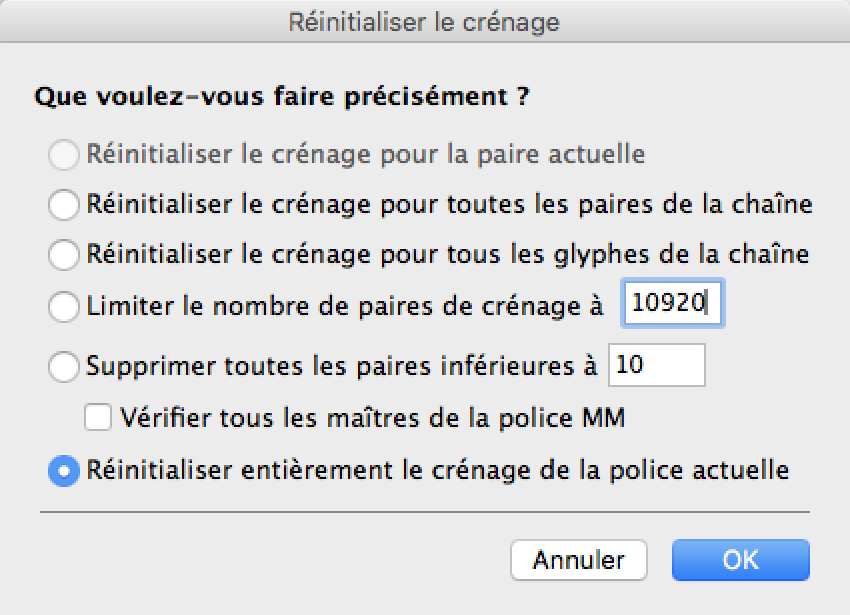
Task: Enable 'Vérifier tous les maîtres' checkbox
Action: coord(98,418)
